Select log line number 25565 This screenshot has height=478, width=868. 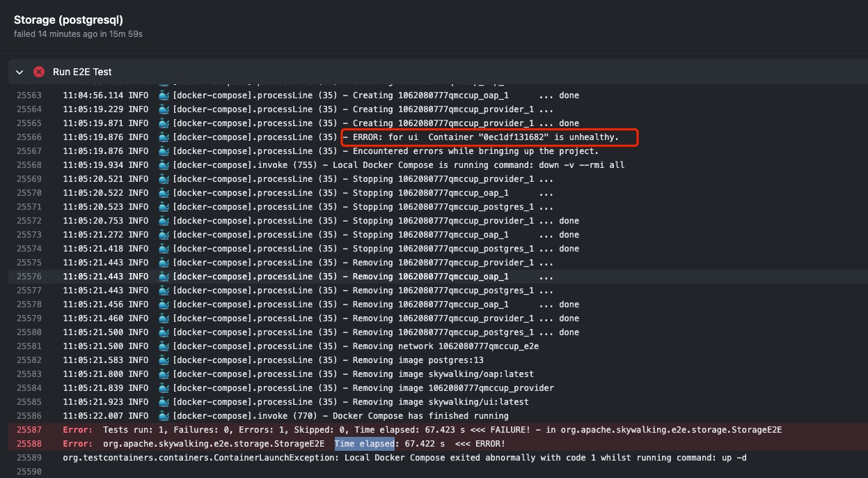coord(29,123)
